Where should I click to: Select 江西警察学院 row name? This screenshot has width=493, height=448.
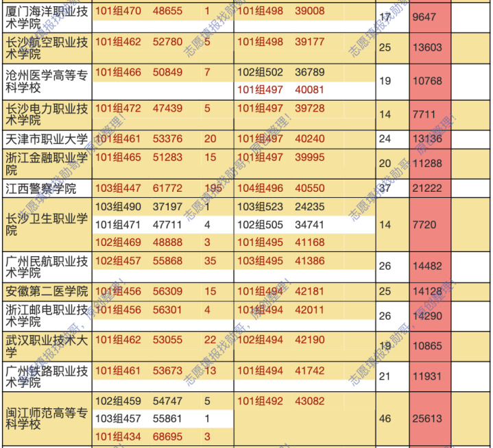click(x=41, y=188)
